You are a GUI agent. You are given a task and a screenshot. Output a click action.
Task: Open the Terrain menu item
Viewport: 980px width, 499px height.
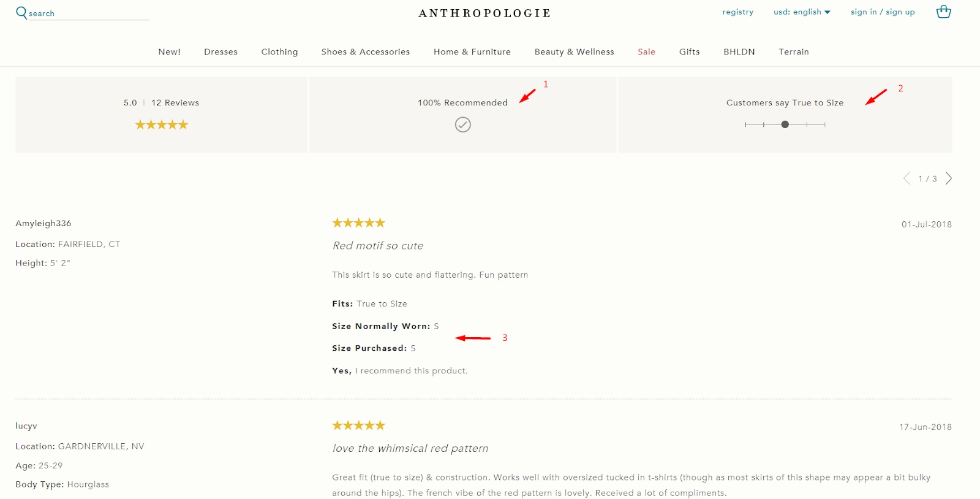pos(794,52)
